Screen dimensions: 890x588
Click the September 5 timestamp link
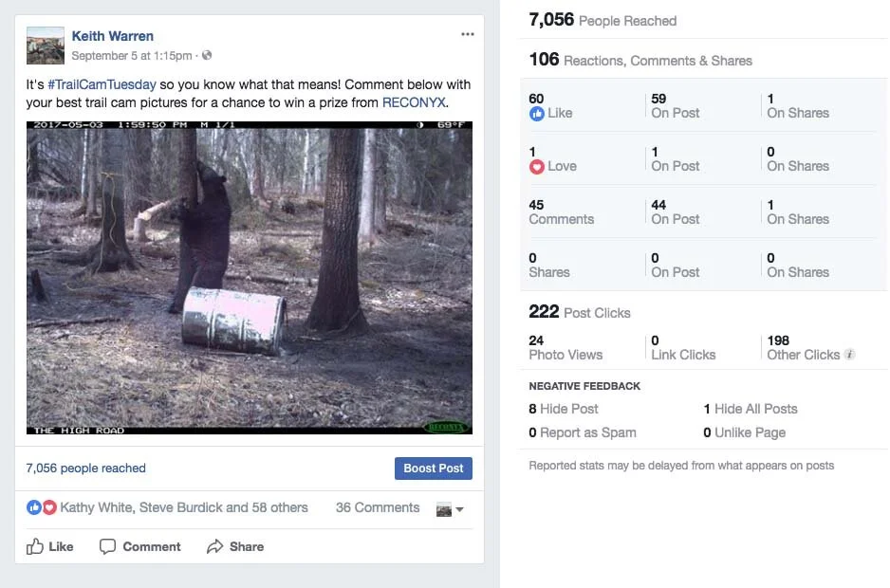(132, 56)
